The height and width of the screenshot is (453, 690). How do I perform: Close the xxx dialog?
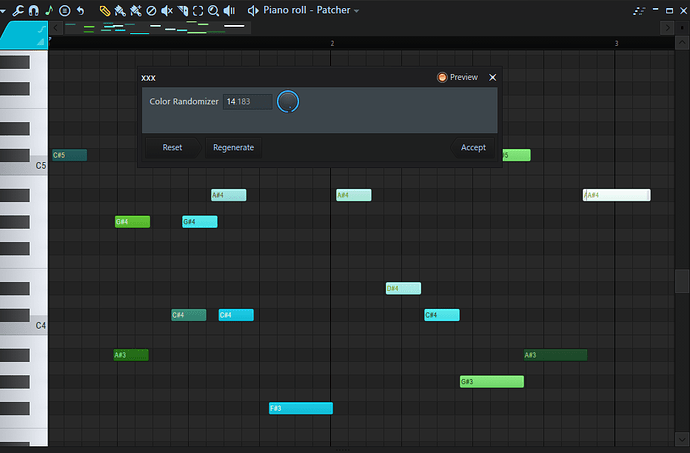pos(492,77)
